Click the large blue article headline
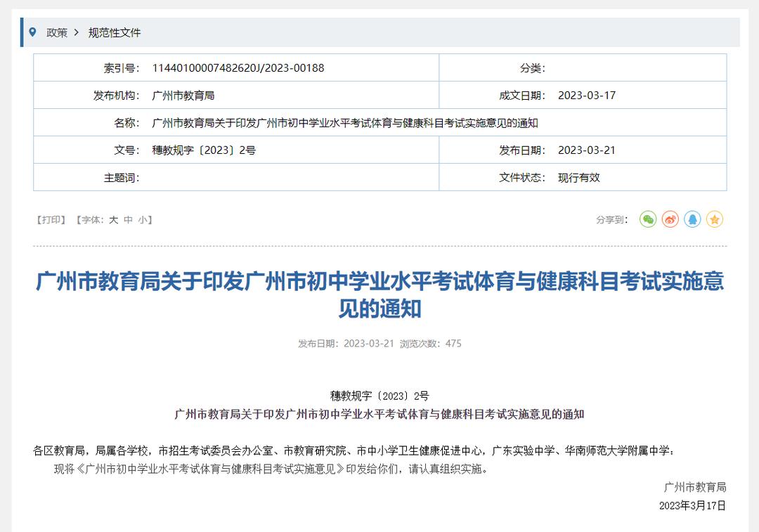This screenshot has width=759, height=532. [380, 294]
